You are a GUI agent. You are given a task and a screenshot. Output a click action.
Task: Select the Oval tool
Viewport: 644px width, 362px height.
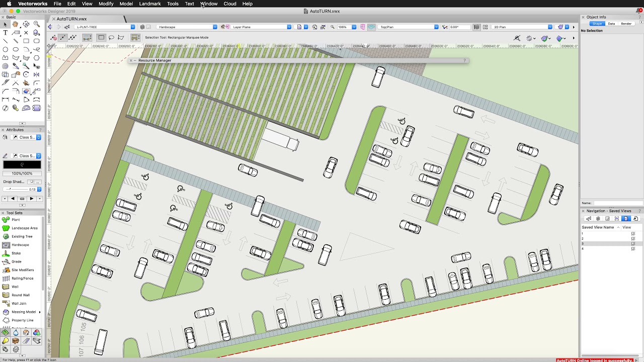click(x=16, y=49)
